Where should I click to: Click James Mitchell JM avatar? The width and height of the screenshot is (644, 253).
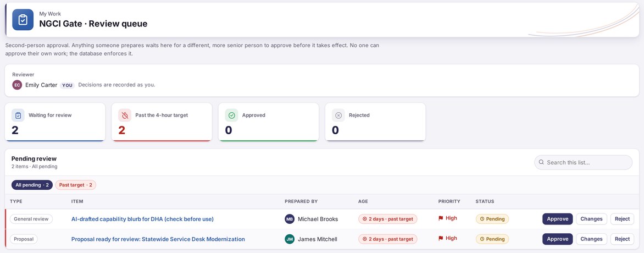(x=290, y=239)
